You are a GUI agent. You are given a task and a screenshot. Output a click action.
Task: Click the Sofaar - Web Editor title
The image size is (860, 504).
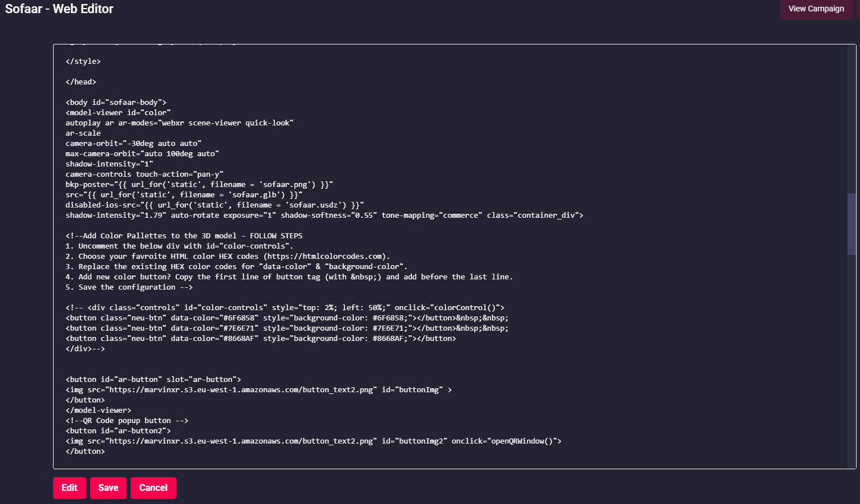click(x=59, y=9)
